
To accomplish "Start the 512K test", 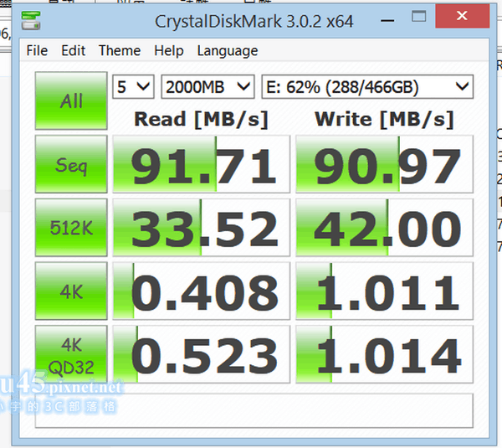I will [71, 228].
